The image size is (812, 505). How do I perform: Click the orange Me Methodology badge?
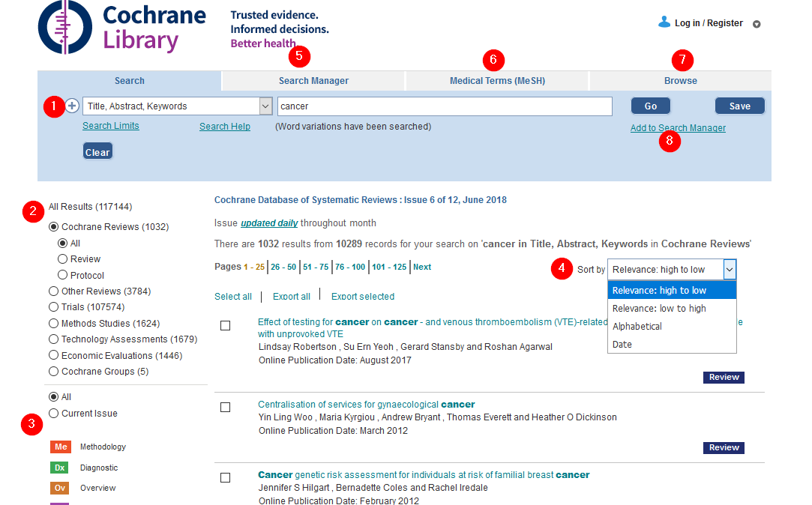61,447
